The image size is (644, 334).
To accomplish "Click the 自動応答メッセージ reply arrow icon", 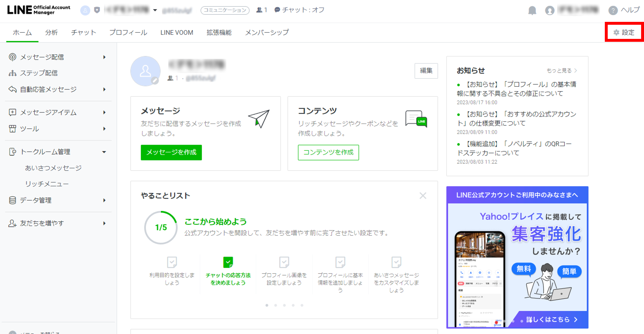I will click(x=13, y=89).
